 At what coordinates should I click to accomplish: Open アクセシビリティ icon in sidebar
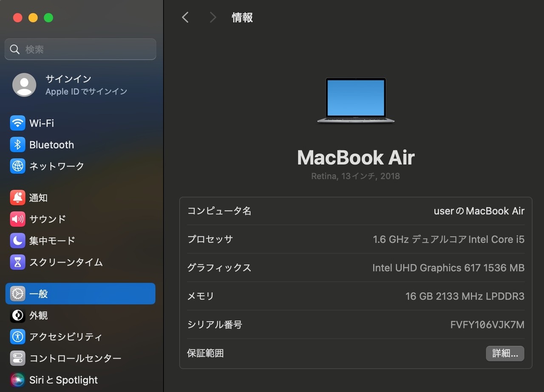[17, 337]
